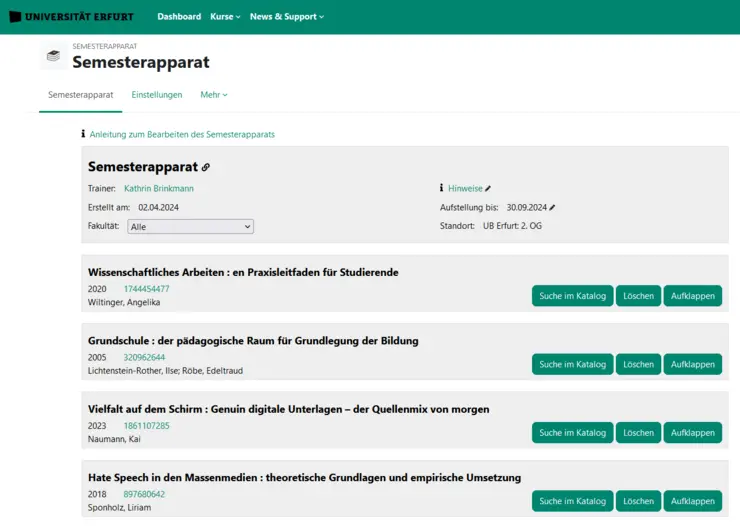Switch to the Einstellungen tab

point(157,95)
